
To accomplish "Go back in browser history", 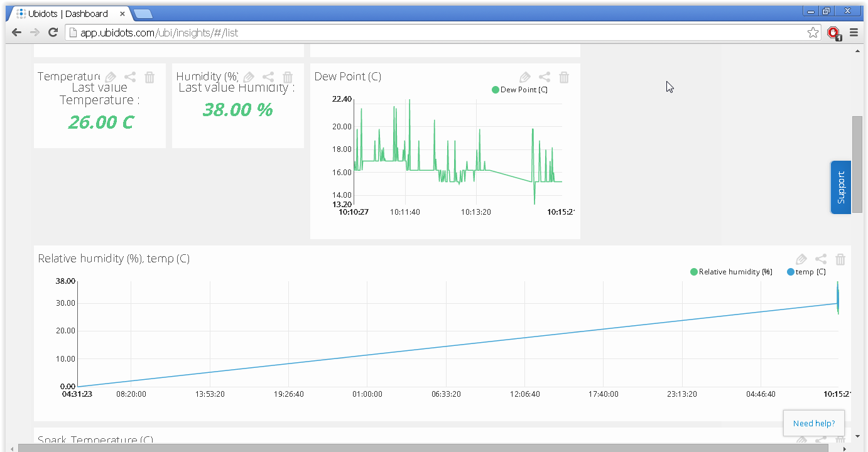I will (17, 33).
